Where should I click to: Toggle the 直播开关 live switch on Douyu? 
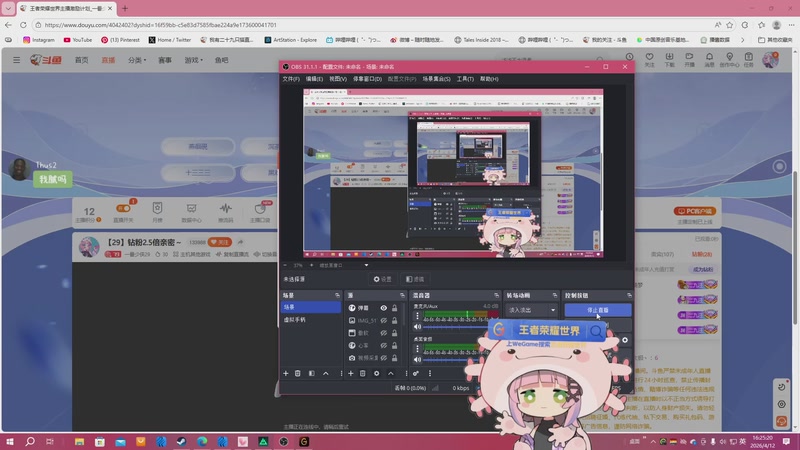123,208
